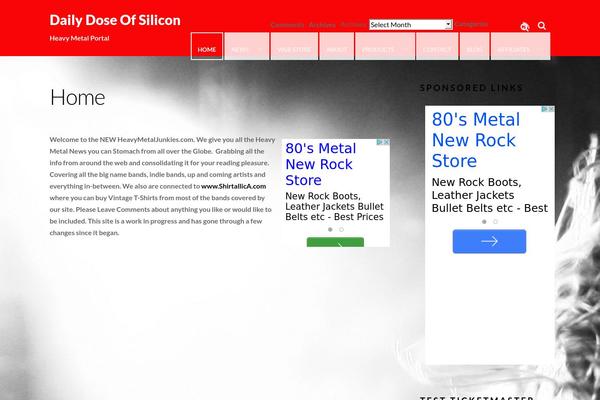Click the AdChoices icon on inline ad
Viewport: 600px width, 400px height.
tap(380, 142)
